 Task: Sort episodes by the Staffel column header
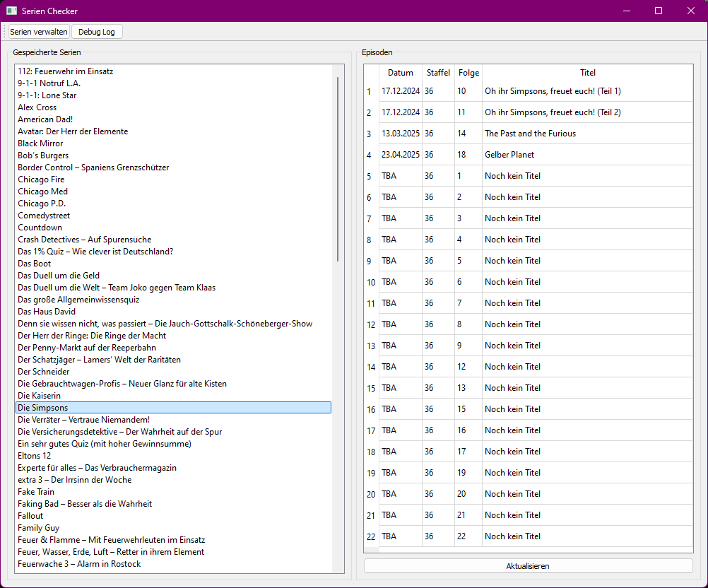[x=438, y=73]
